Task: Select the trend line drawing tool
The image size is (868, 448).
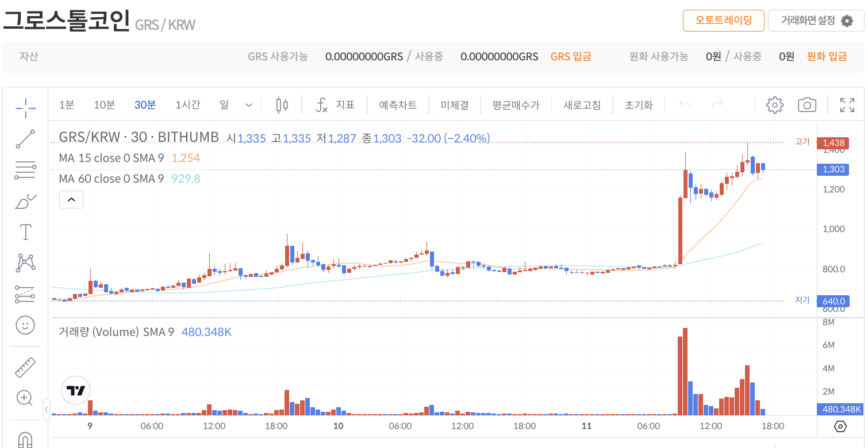Action: point(25,139)
